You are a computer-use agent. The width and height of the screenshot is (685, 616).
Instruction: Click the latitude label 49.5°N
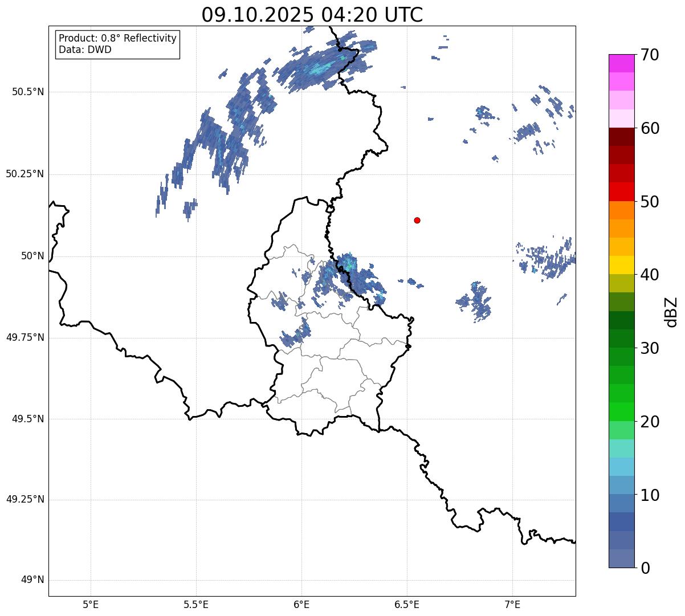pyautogui.click(x=28, y=419)
